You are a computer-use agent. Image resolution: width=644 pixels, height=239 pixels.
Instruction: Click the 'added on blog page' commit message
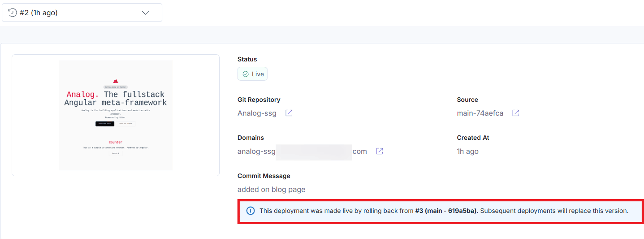271,189
